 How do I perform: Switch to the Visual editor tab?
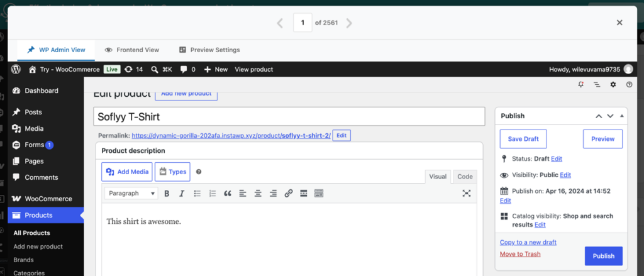[x=438, y=177]
